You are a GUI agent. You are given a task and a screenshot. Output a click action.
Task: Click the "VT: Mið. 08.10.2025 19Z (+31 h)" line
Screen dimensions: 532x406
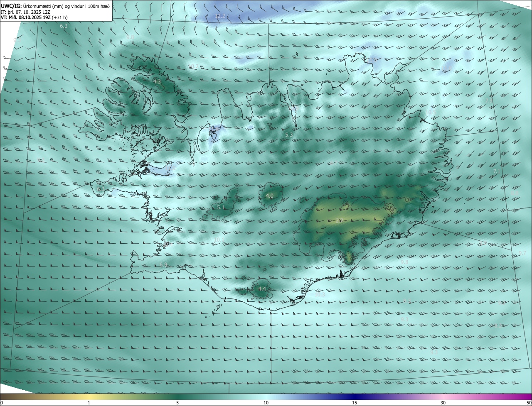click(x=34, y=17)
